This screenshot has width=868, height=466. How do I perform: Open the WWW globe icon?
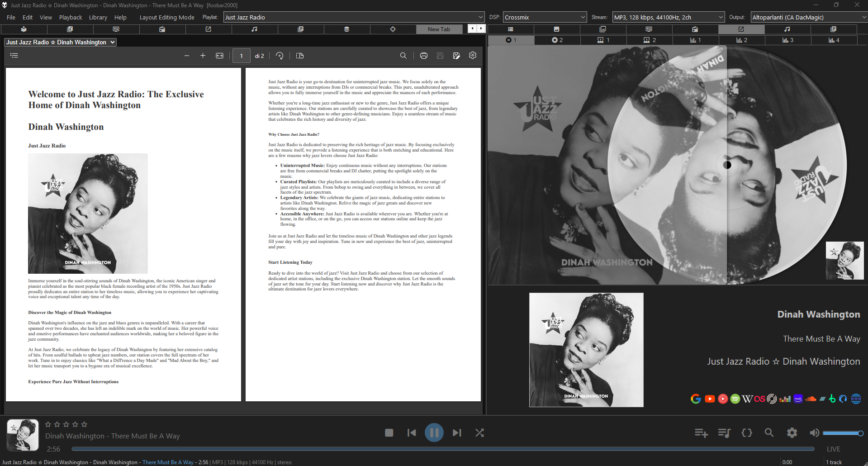pyautogui.click(x=856, y=399)
